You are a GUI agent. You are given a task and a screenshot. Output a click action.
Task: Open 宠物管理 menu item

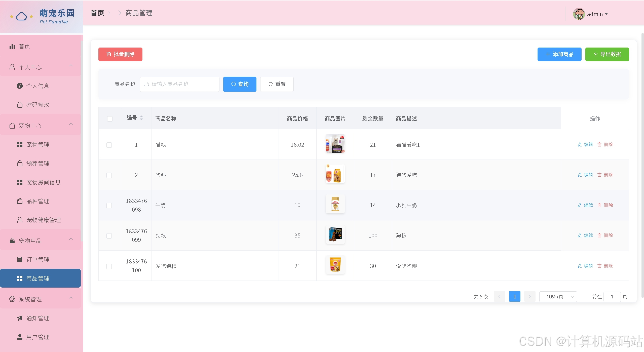[40, 144]
